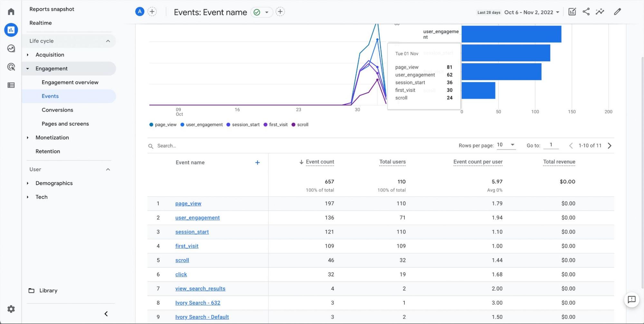Open the edit comparisons chart icon
This screenshot has height=324, width=644.
click(x=572, y=12)
